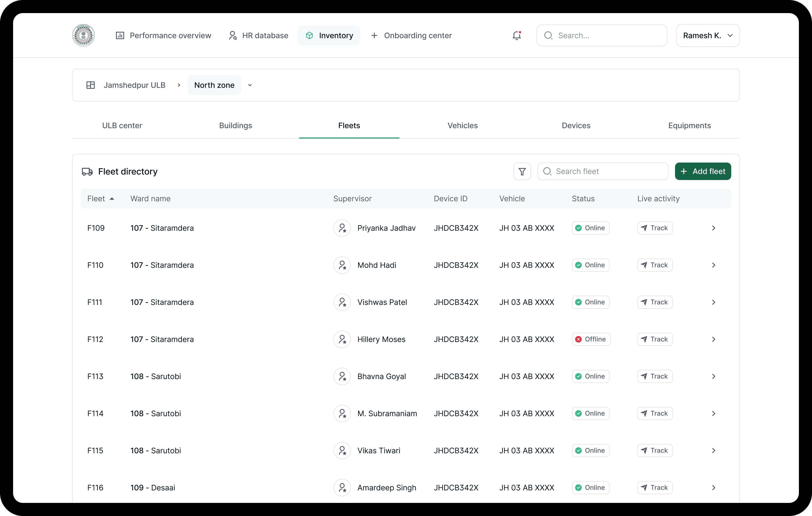The width and height of the screenshot is (812, 516).
Task: Expand row F109 with right chevron
Action: [714, 228]
